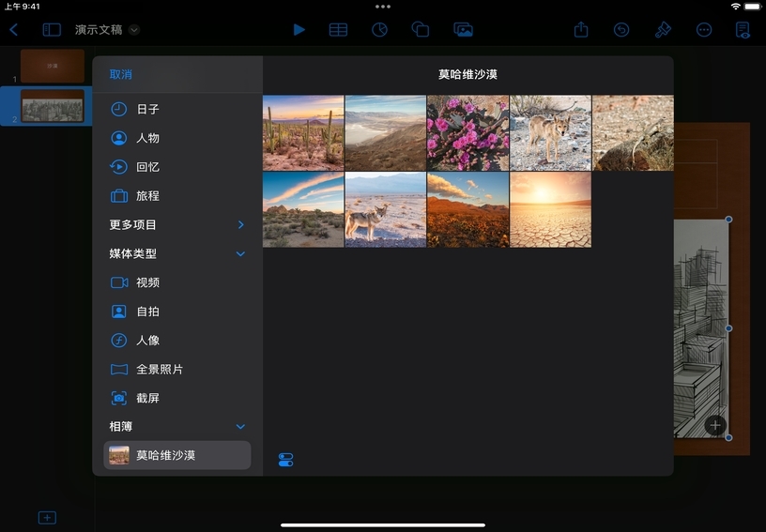Toggle the sidebar slide navigator button
Screen dimensions: 766x532
(52, 30)
